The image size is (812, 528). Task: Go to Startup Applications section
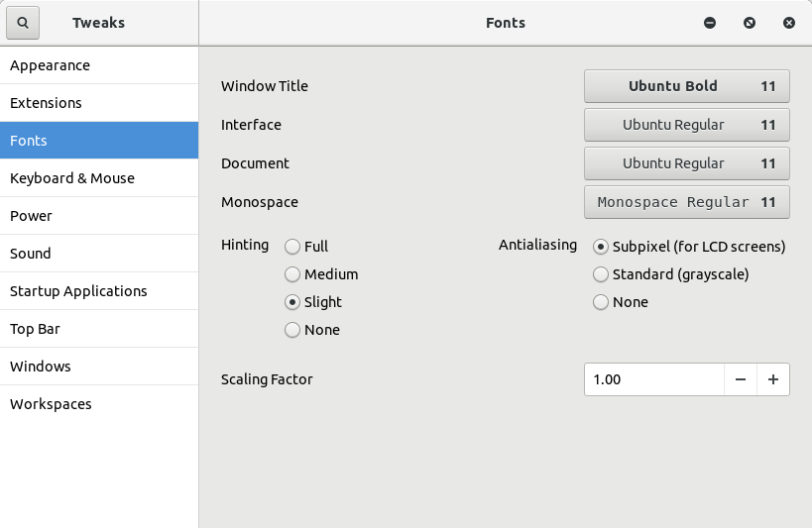point(78,291)
